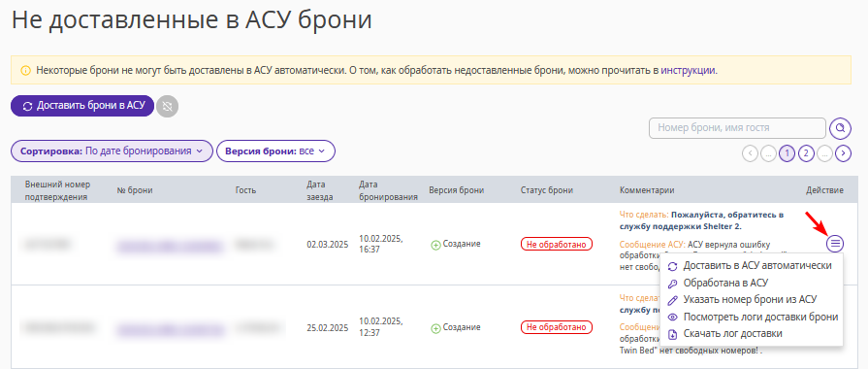Open the 'Версия брони: все' dropdown
The height and width of the screenshot is (369, 868).
pos(275,151)
